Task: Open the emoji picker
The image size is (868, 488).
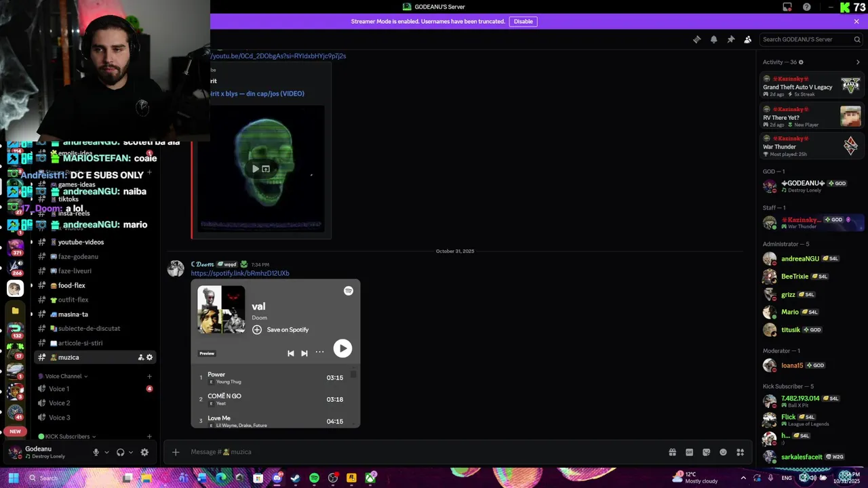Action: pyautogui.click(x=723, y=452)
